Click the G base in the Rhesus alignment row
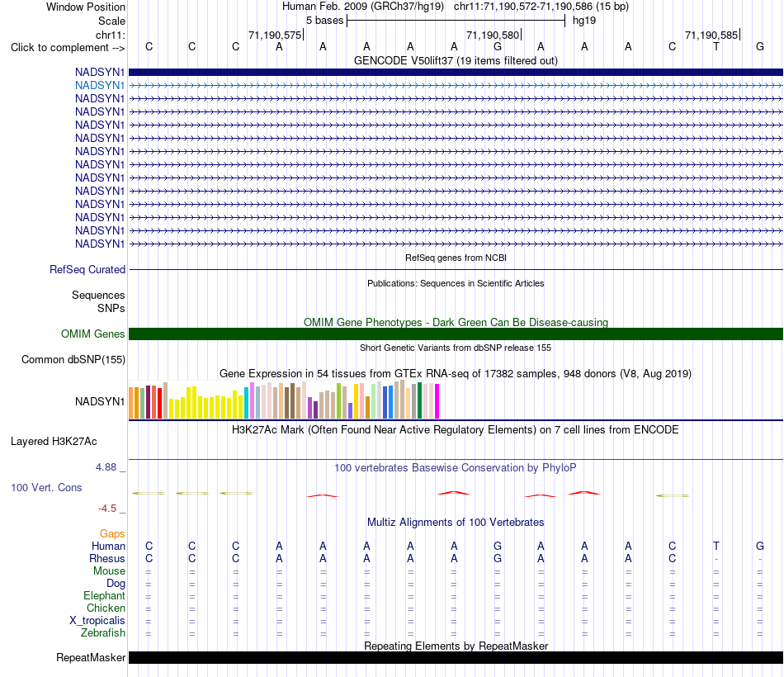The width and height of the screenshot is (784, 677). 498,558
